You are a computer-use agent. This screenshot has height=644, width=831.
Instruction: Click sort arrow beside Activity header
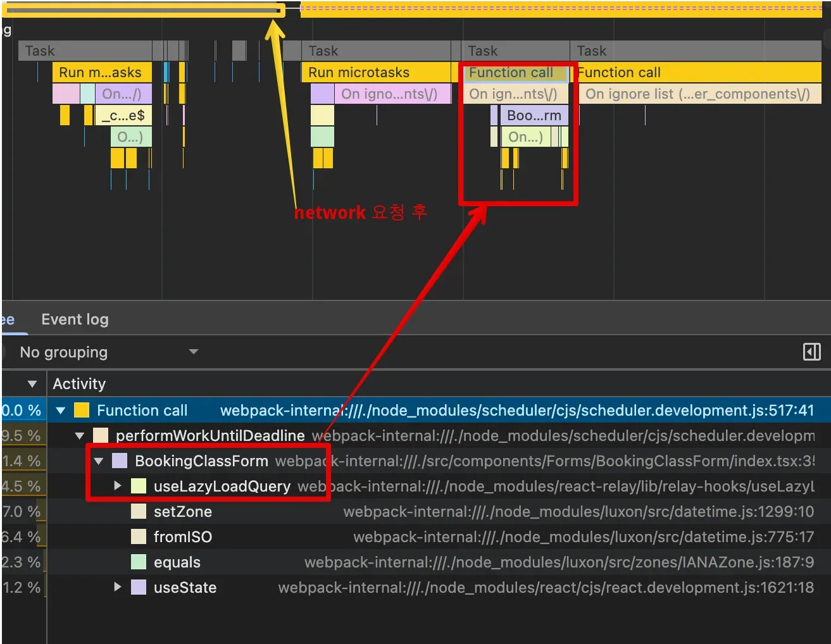tap(32, 384)
